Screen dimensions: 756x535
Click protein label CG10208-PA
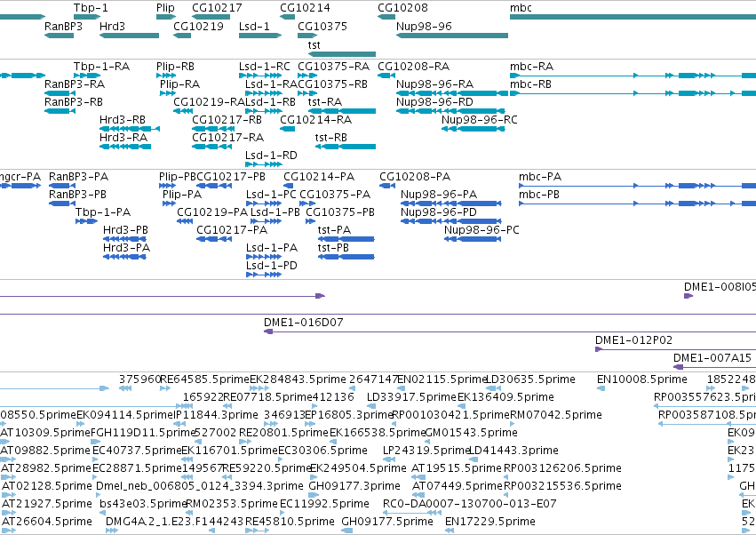415,177
